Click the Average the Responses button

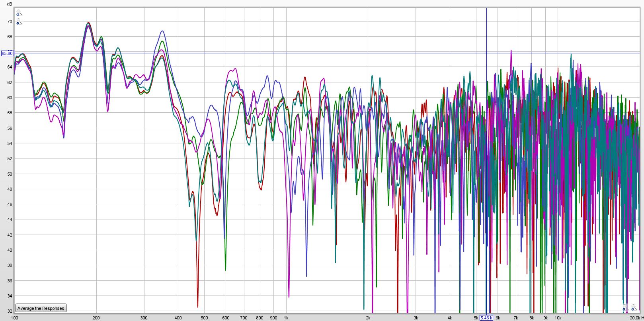(41, 308)
